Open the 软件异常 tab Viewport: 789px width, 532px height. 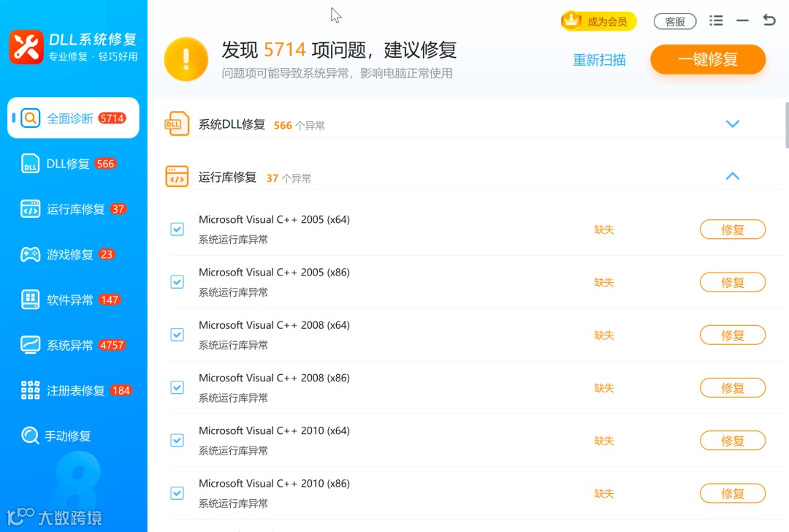(x=74, y=300)
